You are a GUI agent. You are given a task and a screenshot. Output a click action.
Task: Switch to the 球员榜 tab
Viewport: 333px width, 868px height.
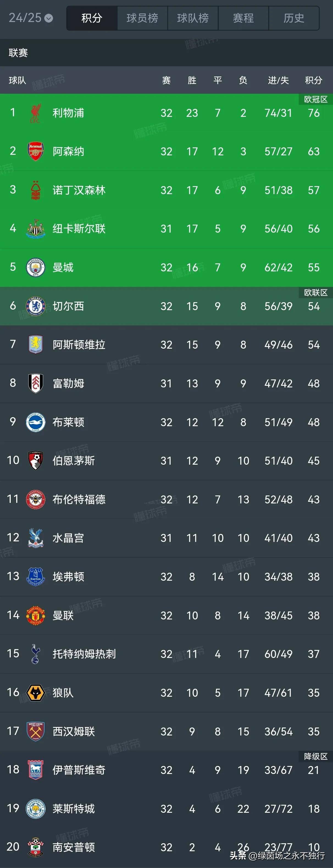[142, 18]
